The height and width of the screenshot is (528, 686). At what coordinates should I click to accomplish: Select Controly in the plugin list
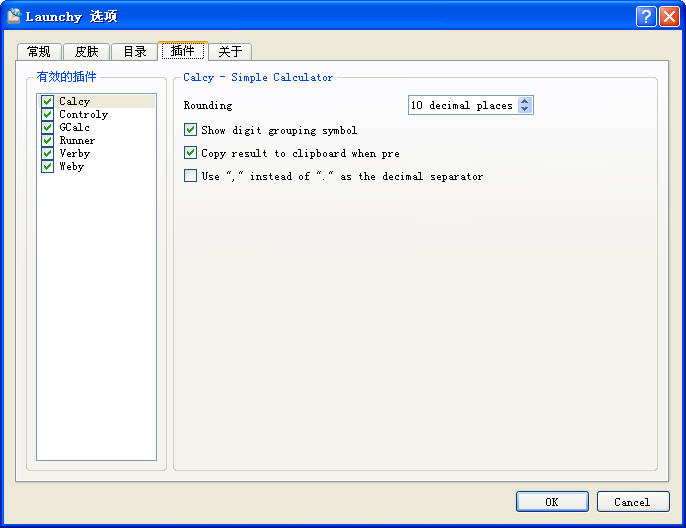pyautogui.click(x=84, y=115)
